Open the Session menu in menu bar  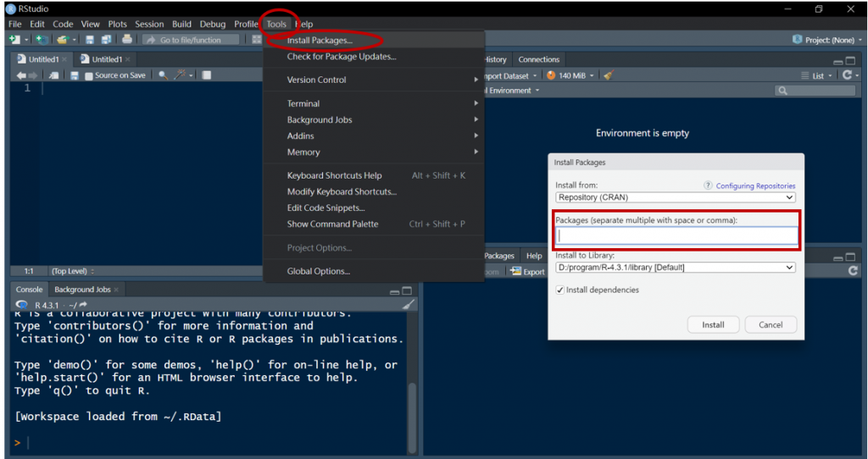(x=149, y=24)
